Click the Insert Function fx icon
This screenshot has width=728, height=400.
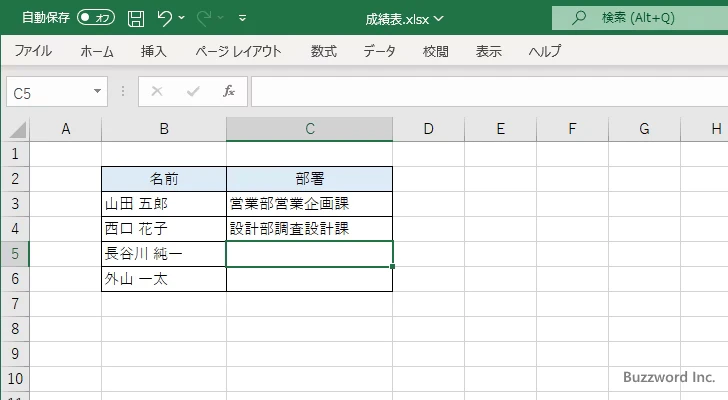pyautogui.click(x=229, y=91)
